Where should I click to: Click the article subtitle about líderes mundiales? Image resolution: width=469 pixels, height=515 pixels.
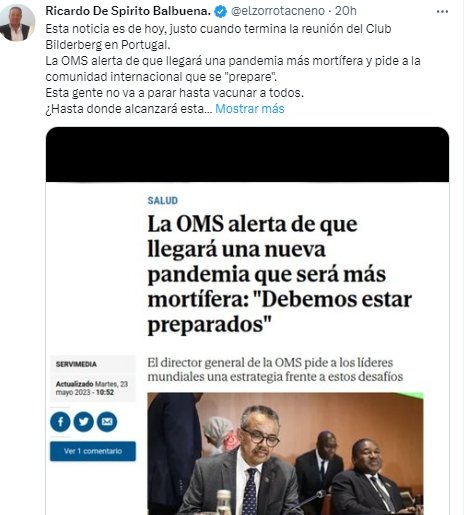click(275, 369)
